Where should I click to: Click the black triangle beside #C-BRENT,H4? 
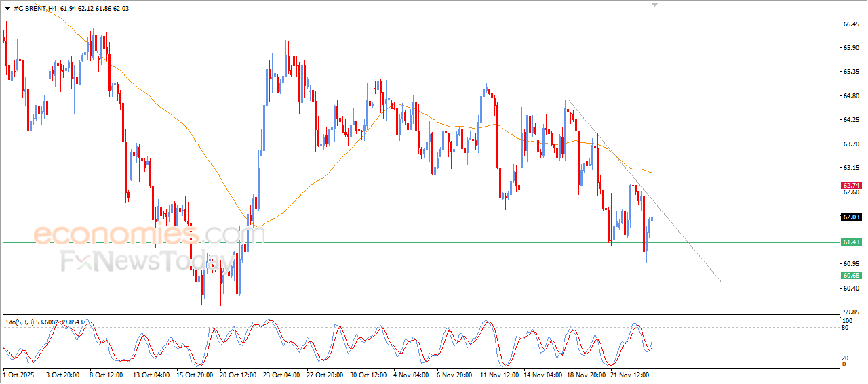[x=7, y=8]
